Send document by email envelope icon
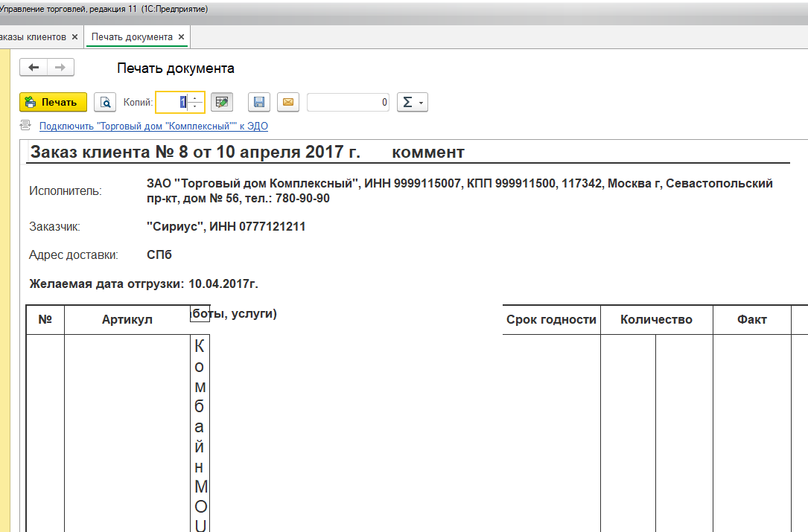Screen dimensions: 808x532 pos(288,102)
